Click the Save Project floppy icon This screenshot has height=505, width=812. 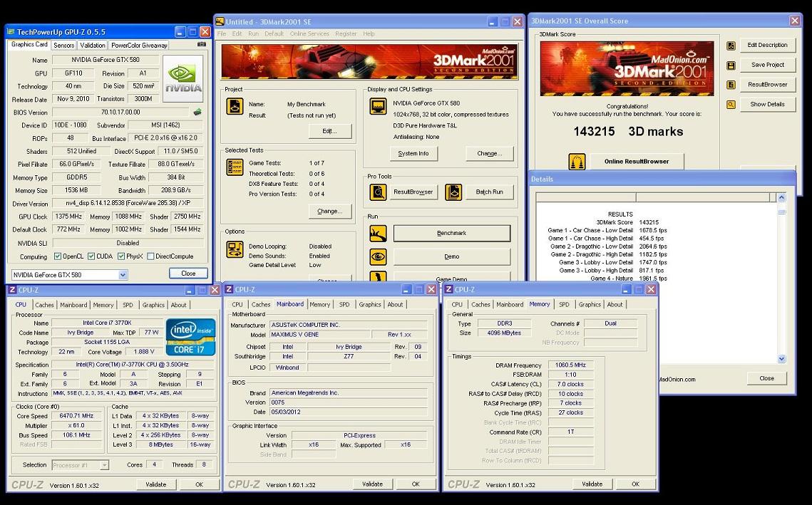731,66
